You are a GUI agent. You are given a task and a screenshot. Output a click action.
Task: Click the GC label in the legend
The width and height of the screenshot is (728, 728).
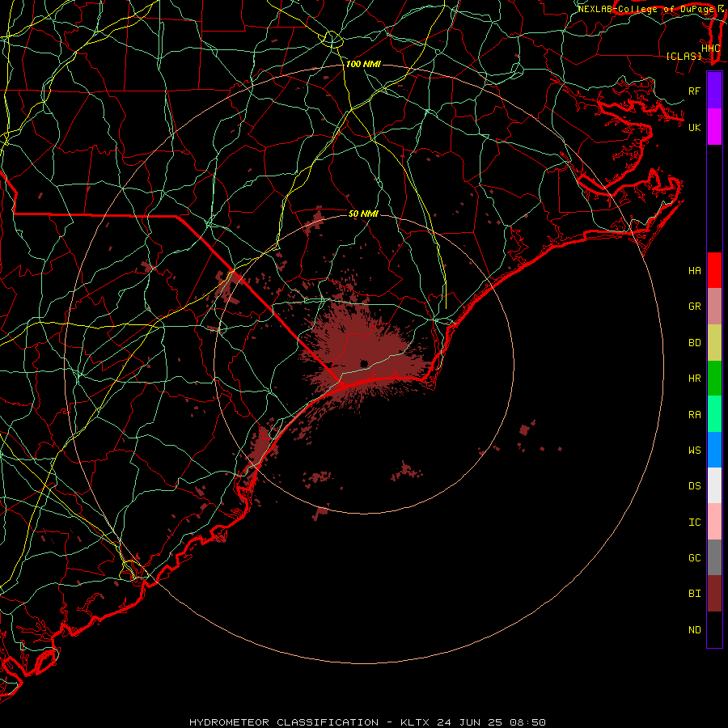pyautogui.click(x=695, y=558)
